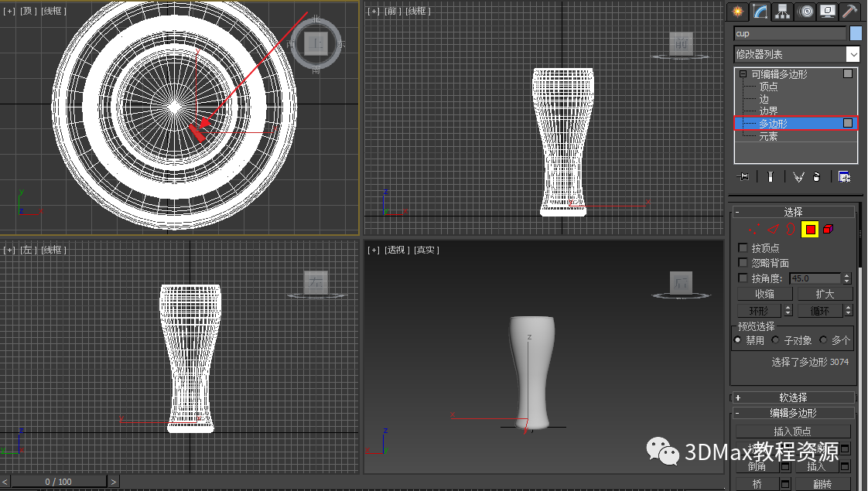868x491 pixels.
Task: Activate border selection icon
Action: click(791, 229)
